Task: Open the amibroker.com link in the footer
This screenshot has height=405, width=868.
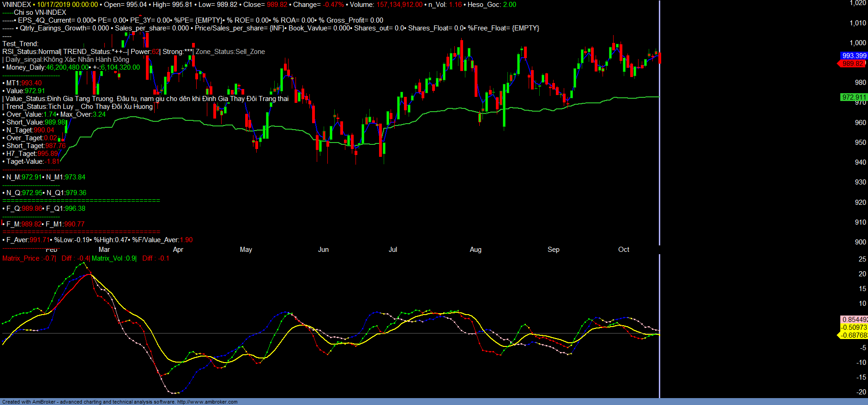Action: pyautogui.click(x=207, y=402)
